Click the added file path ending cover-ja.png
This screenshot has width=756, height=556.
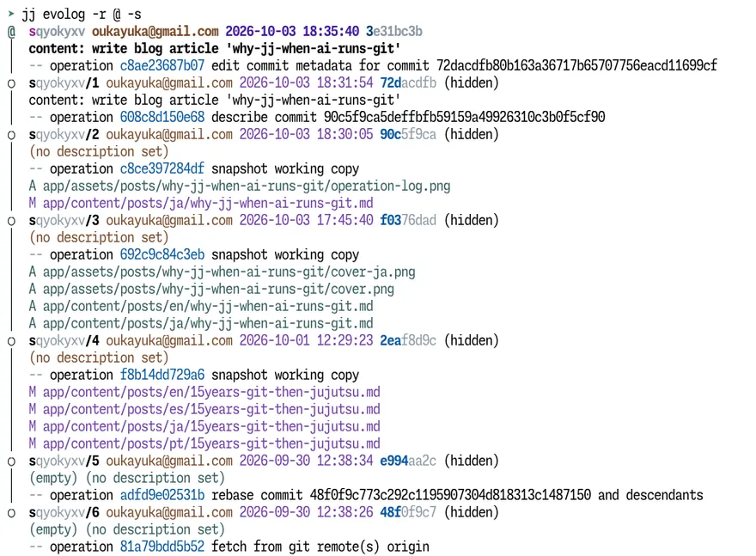click(x=229, y=272)
